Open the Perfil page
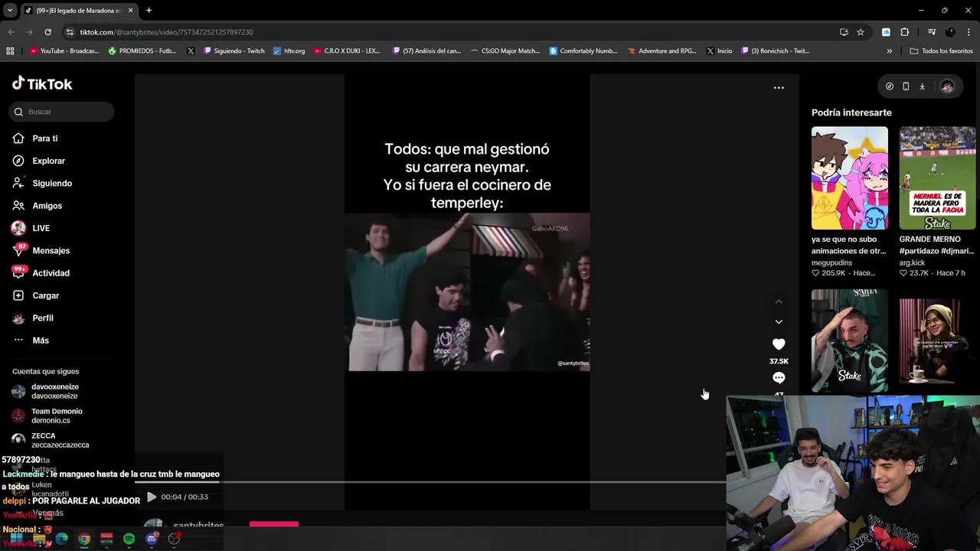The image size is (980, 551). pos(33,318)
